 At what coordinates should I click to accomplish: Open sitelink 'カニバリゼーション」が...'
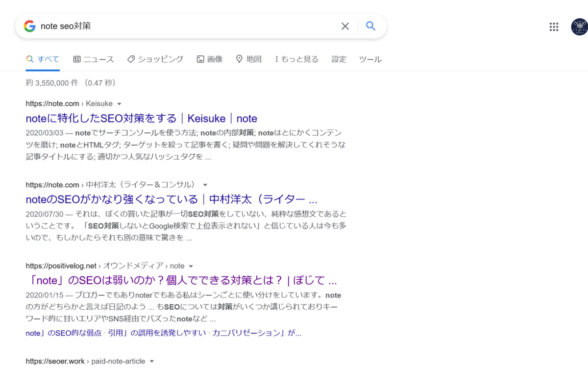coord(257,333)
